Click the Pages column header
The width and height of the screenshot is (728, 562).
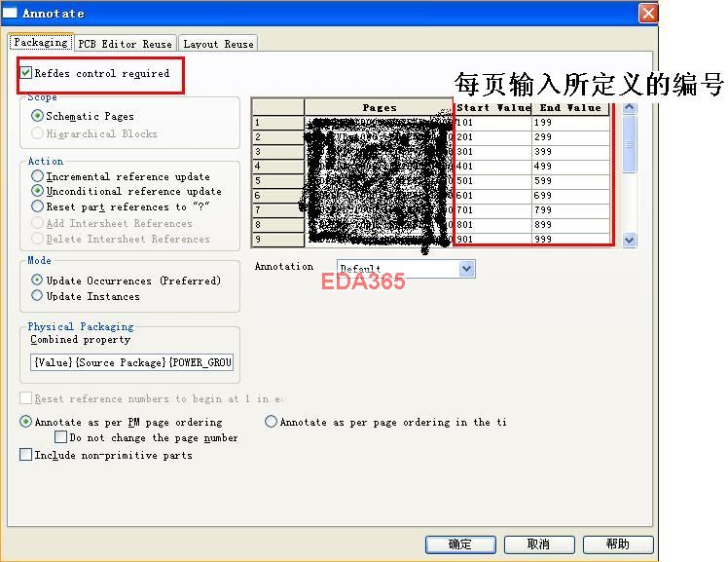(379, 107)
